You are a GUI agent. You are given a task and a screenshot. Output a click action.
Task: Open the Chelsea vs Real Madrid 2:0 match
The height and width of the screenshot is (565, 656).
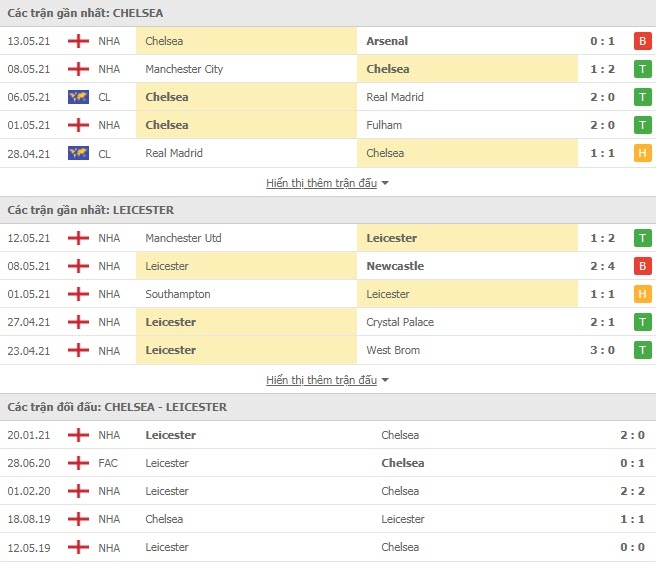pos(328,97)
